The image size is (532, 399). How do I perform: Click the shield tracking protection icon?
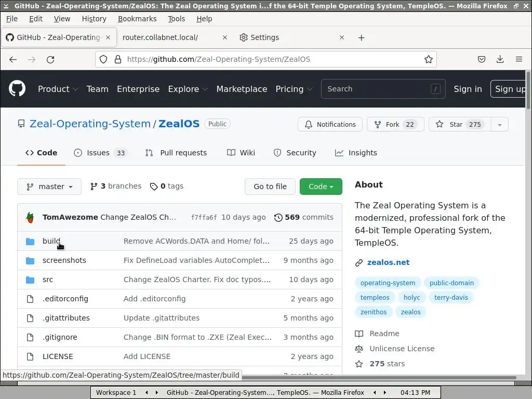click(103, 59)
